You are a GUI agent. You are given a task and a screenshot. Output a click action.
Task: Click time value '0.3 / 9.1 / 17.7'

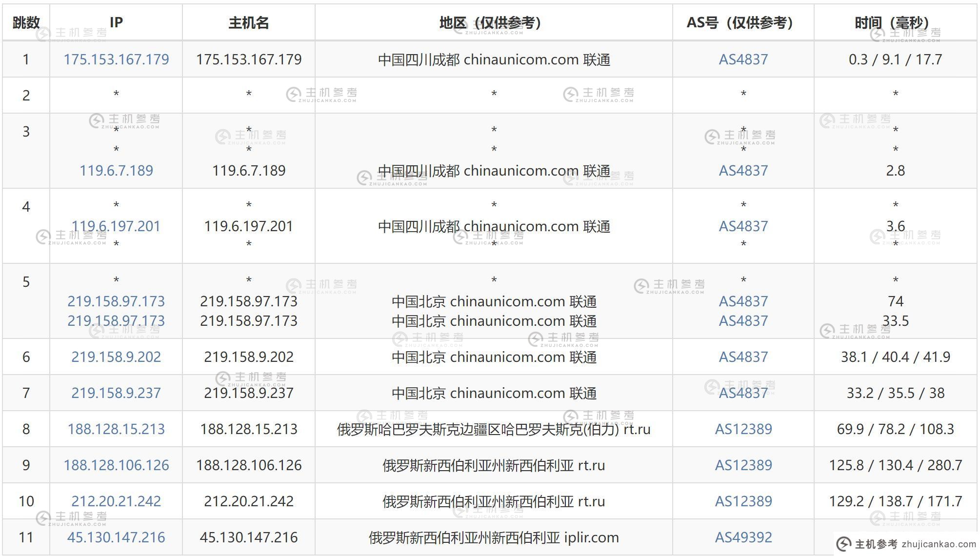(896, 60)
